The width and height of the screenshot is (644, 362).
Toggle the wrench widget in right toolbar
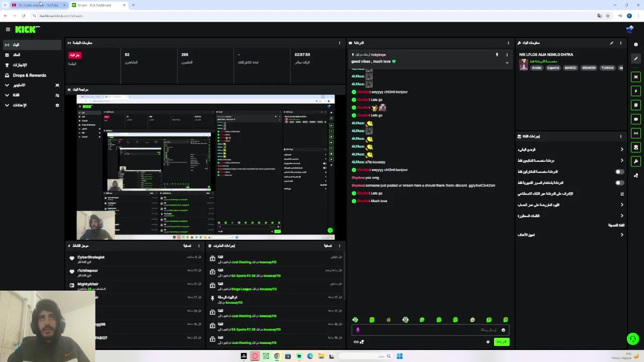pyautogui.click(x=636, y=161)
